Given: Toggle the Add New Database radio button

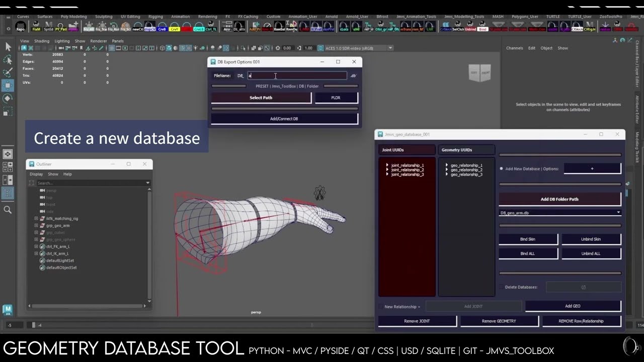Looking at the screenshot, I should pyautogui.click(x=502, y=169).
